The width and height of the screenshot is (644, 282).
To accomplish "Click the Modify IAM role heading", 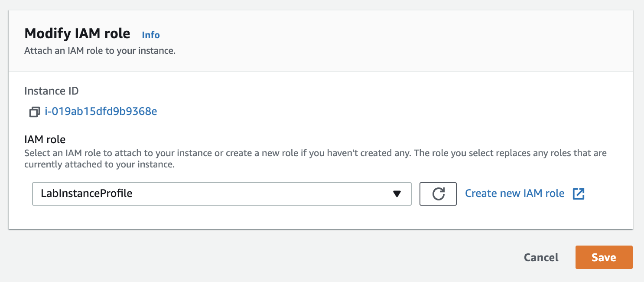I will (77, 33).
